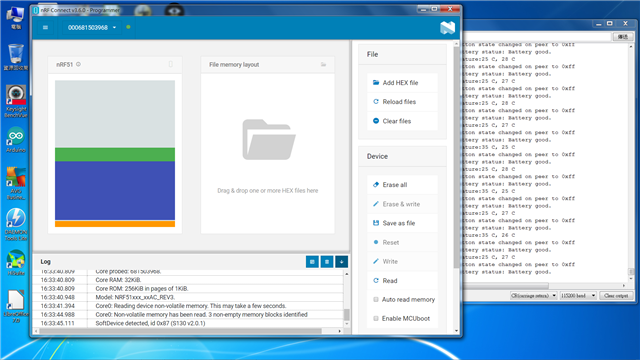This screenshot has width=640, height=360.
Task: Select the 'SoftDevice detected, id 0x87' log line
Action: click(x=150, y=323)
